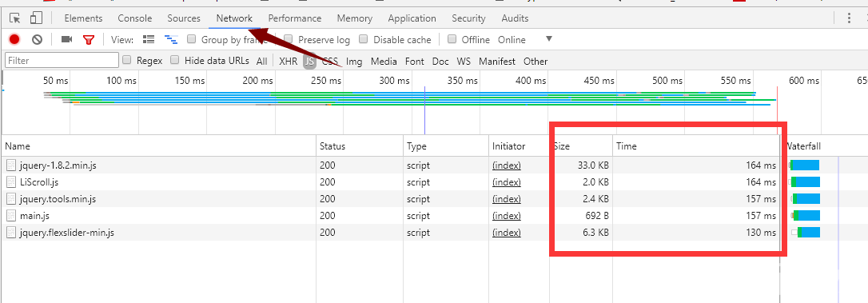Filter requests by WS
Image resolution: width=868 pixels, height=303 pixels.
pos(464,61)
